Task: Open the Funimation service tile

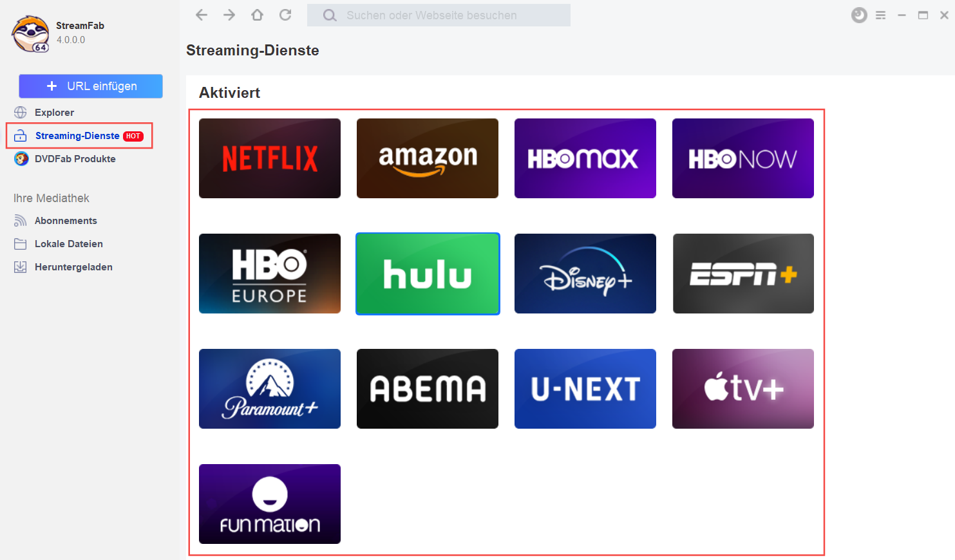Action: click(x=270, y=504)
